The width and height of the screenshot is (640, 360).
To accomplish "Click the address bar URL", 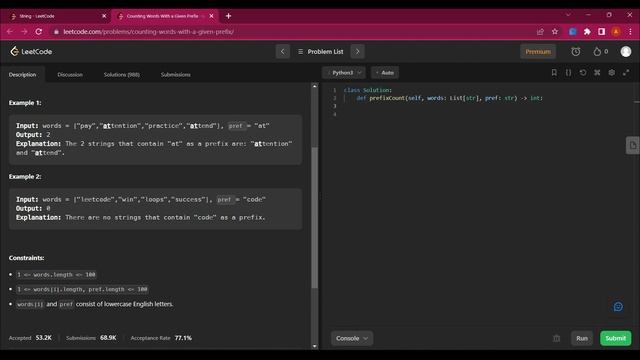I will (149, 31).
